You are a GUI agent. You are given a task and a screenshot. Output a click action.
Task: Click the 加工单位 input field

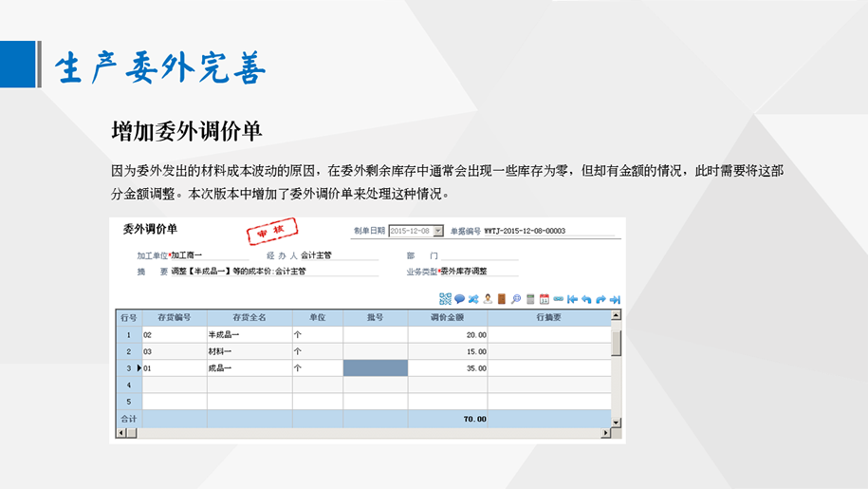(x=209, y=256)
